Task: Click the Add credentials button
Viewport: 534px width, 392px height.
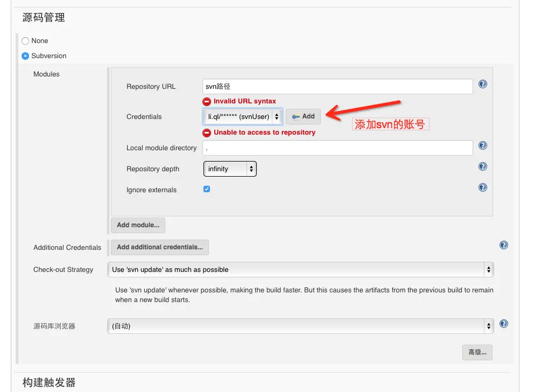Action: 303,116
